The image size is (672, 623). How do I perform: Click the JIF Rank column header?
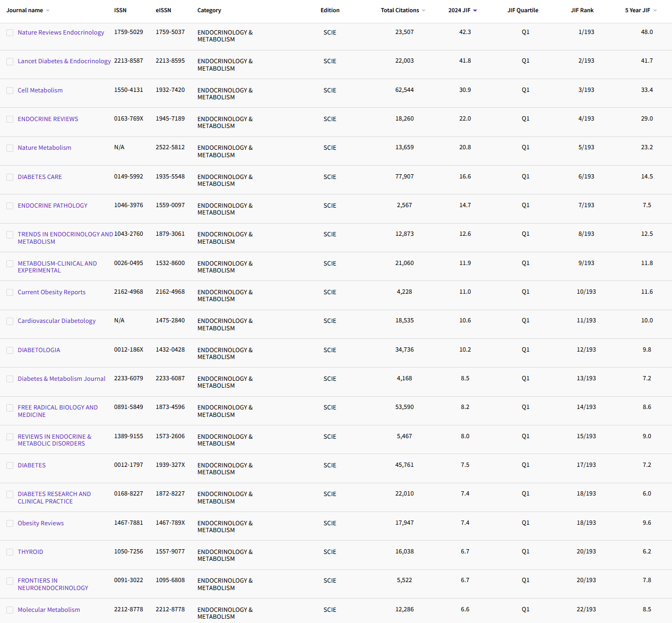[582, 10]
